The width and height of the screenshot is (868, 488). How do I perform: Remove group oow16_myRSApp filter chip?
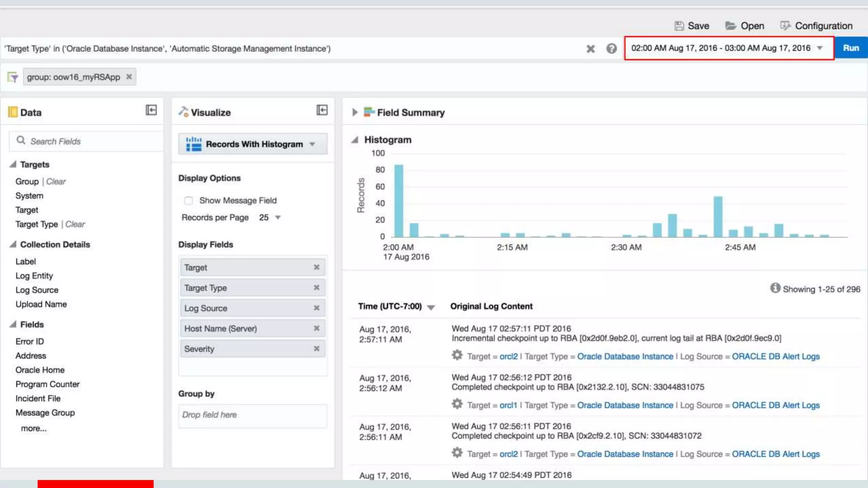click(129, 77)
